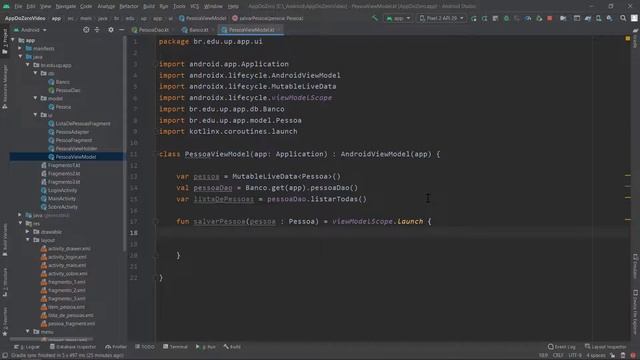This screenshot has height=360, width=640.
Task: Collapse all icon in Project panel header
Action: [97, 30]
